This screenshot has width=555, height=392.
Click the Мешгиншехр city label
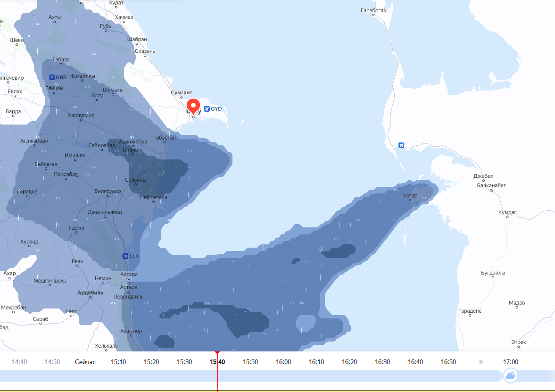point(50,281)
